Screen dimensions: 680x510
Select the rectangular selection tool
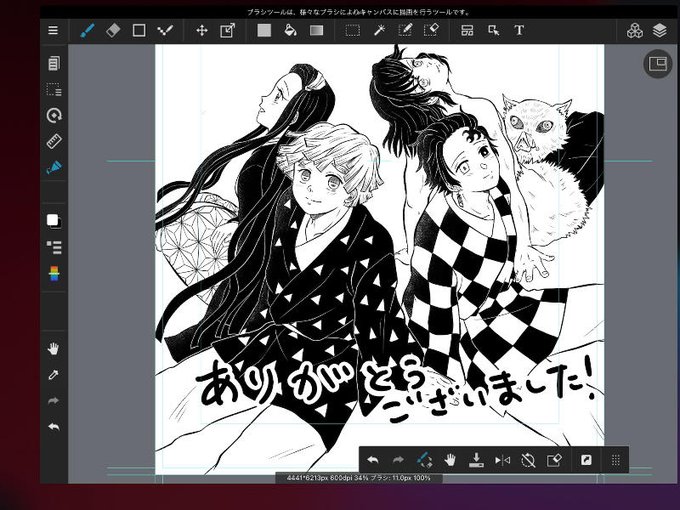(x=353, y=30)
